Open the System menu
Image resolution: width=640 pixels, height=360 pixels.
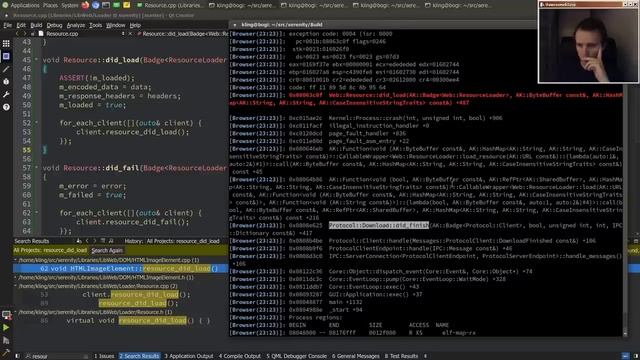tap(70, 5)
